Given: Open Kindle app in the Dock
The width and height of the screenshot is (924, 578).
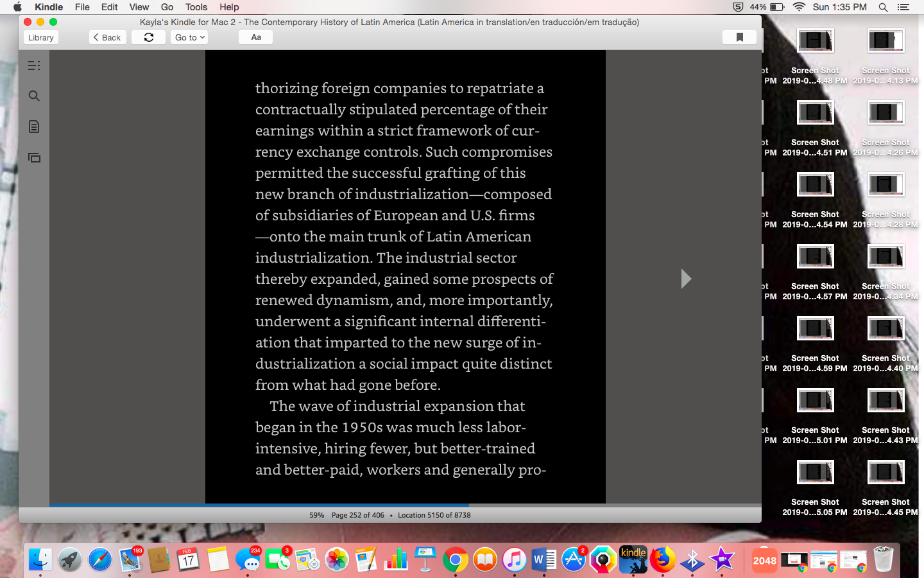Looking at the screenshot, I should (633, 559).
